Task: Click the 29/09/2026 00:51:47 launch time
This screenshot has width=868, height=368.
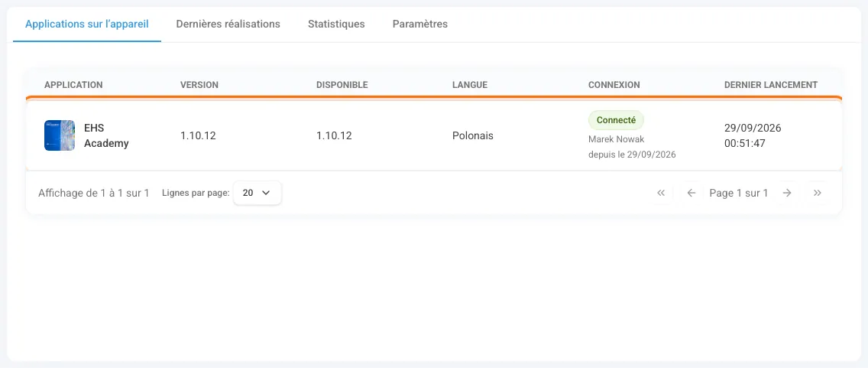Action: point(753,135)
